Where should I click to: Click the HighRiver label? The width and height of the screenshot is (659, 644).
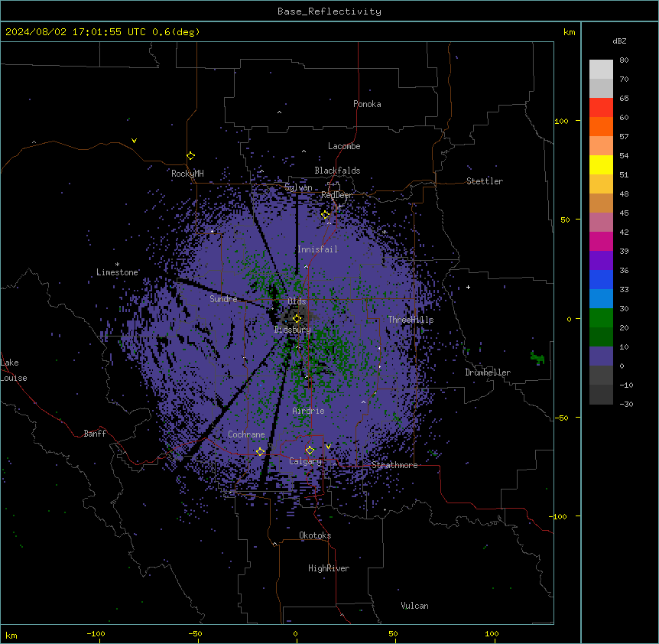point(329,568)
